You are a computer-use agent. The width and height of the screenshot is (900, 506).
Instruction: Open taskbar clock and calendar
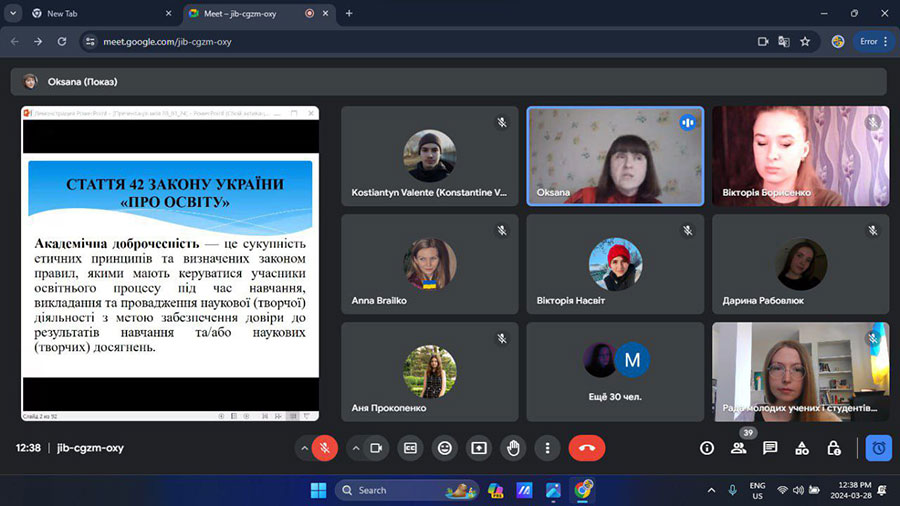pos(851,491)
